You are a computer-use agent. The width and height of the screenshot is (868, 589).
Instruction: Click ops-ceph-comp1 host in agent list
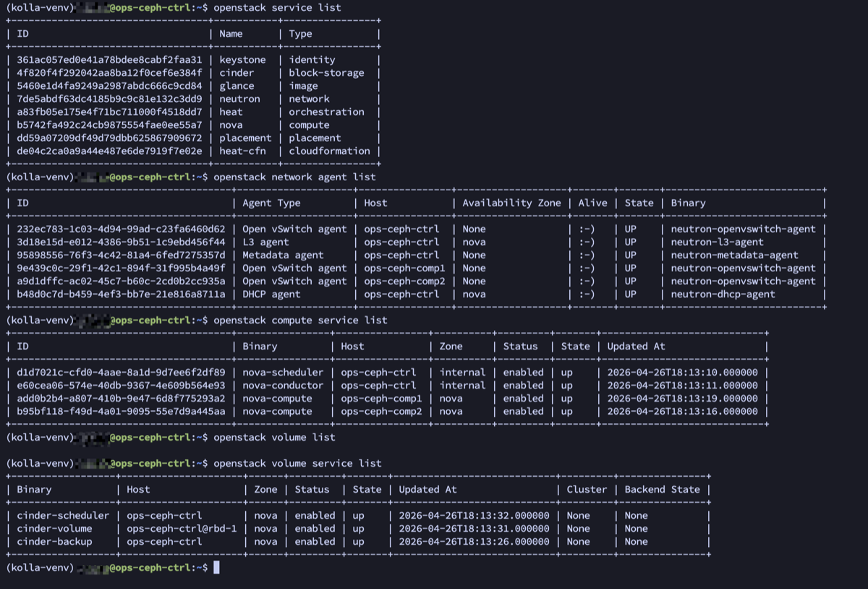point(404,268)
